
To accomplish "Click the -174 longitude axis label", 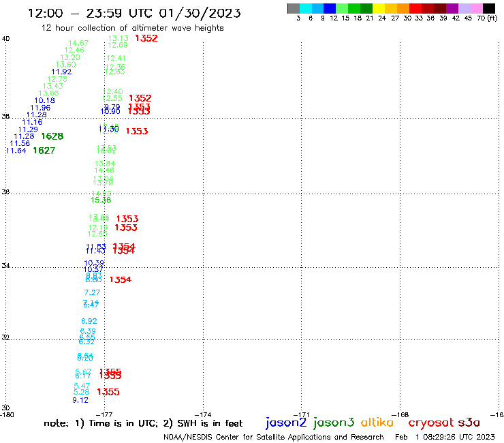I will [x=204, y=415].
